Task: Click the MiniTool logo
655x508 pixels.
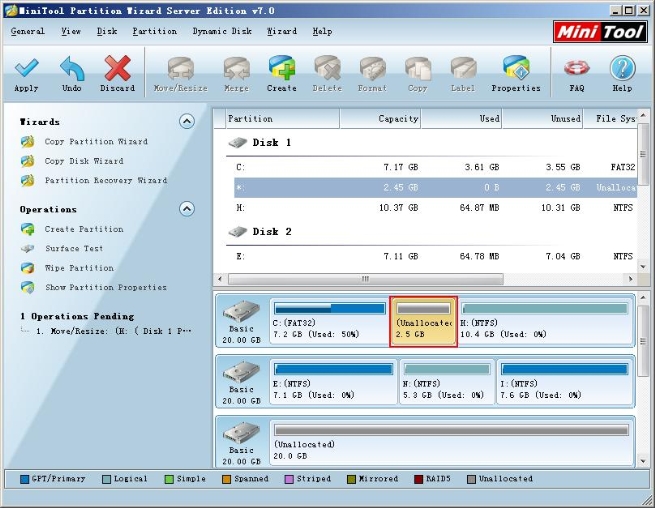Action: 600,32
